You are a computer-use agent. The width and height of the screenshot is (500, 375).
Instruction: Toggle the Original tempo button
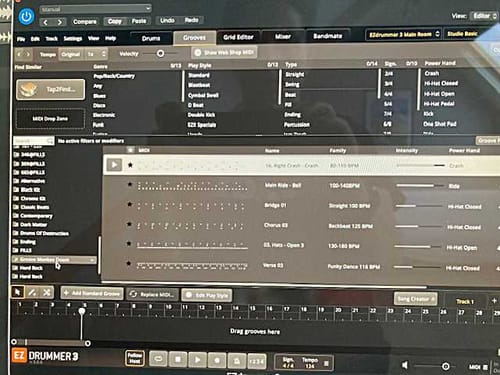click(70, 54)
